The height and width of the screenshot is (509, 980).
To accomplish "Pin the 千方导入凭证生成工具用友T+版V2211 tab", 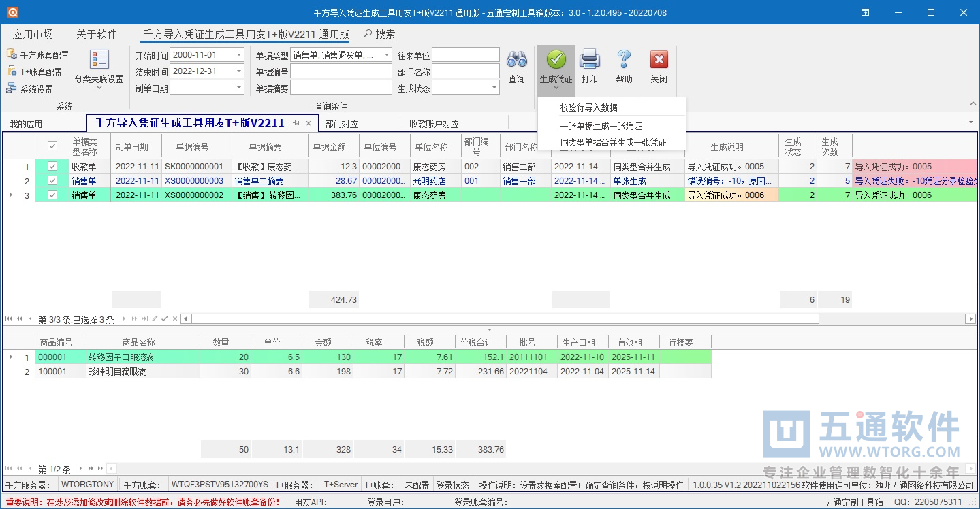I will (296, 123).
